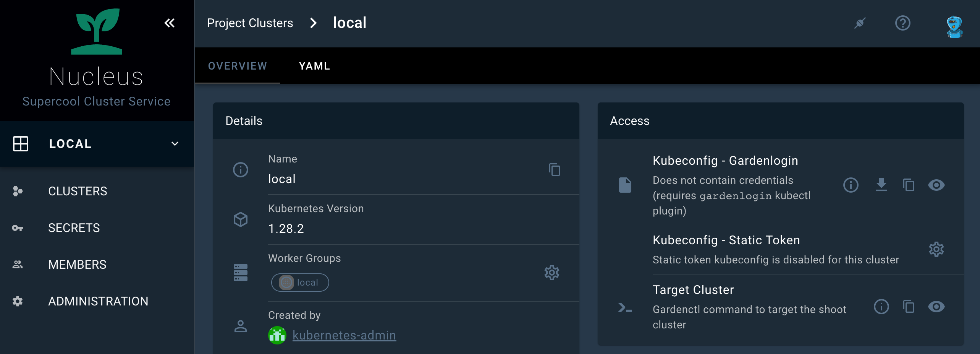Download the Gardenlogin kubeconfig
The image size is (980, 354).
(881, 185)
